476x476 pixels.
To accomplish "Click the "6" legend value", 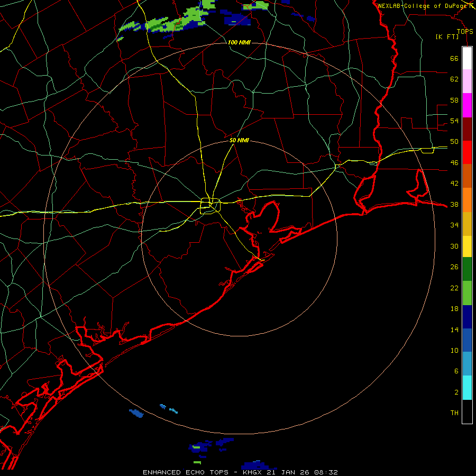I will point(456,371).
